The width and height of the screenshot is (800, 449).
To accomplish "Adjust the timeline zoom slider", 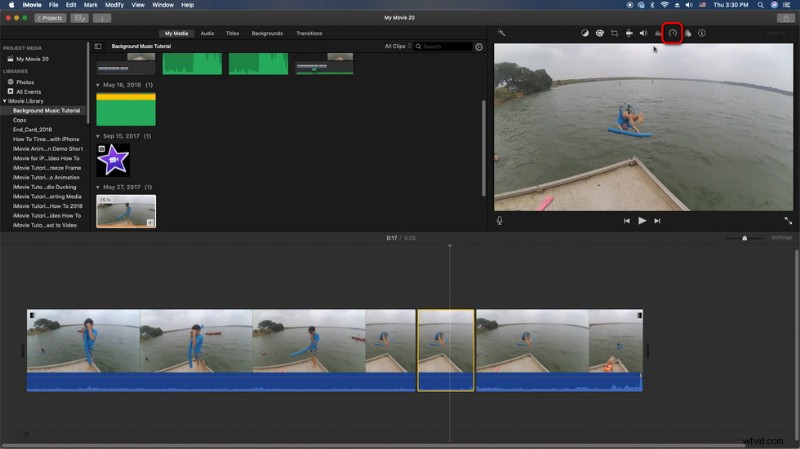I will 744,238.
